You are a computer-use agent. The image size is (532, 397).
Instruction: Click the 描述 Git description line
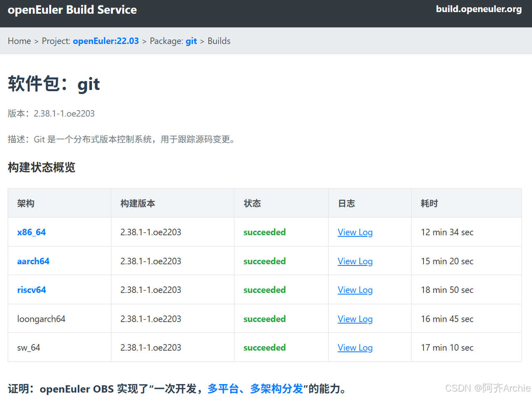coord(123,139)
